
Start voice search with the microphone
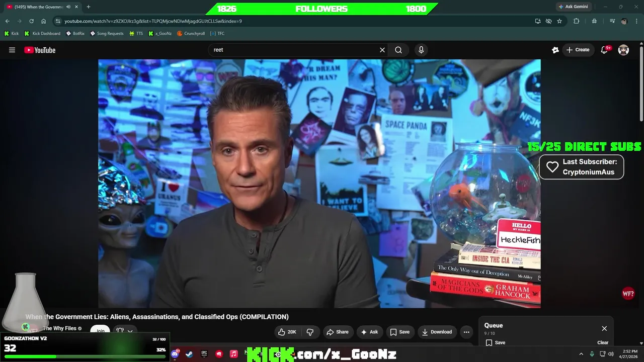pyautogui.click(x=421, y=50)
